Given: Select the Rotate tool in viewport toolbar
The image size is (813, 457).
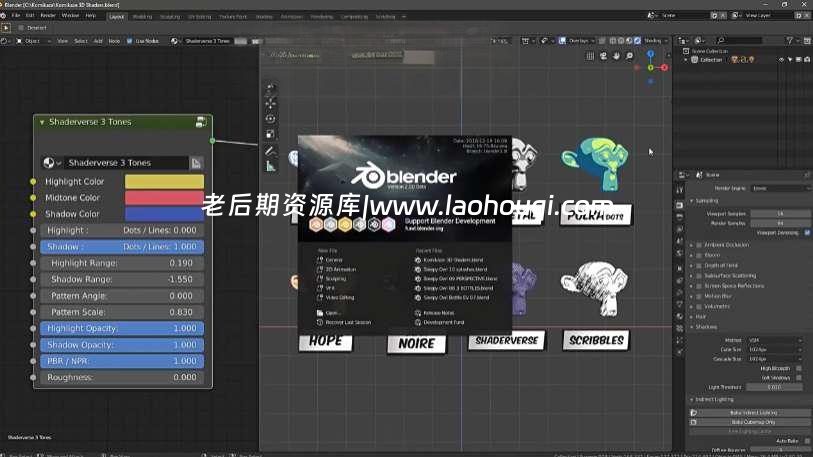Looking at the screenshot, I should (271, 119).
